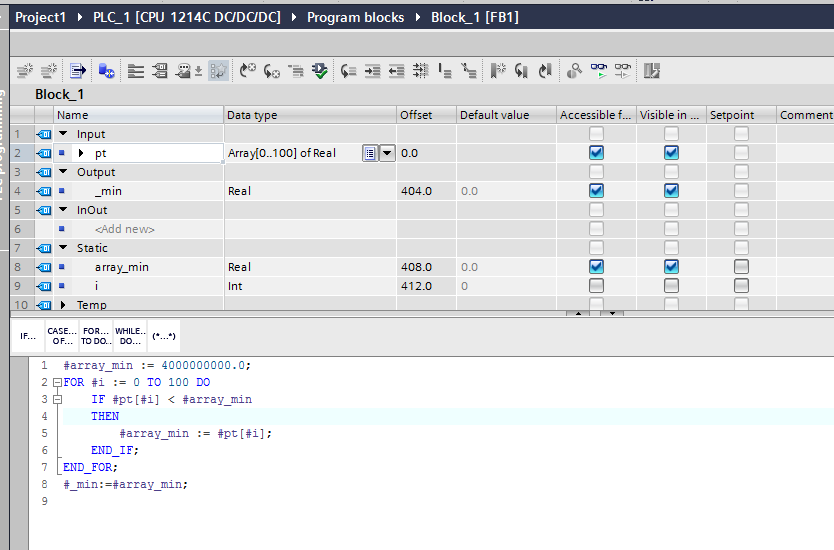Click the set bookmark flag icon

point(498,71)
